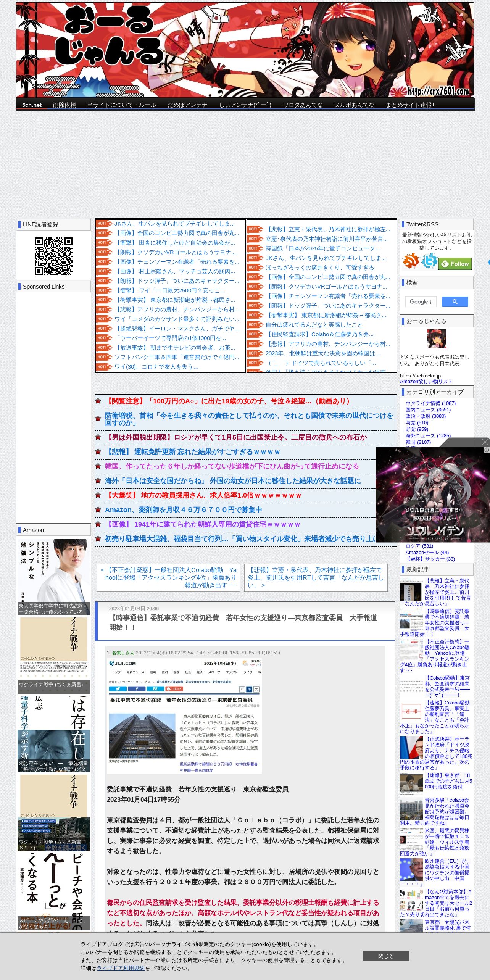Go to next article 【悲報】立憲・泉代表 in pager
Image resolution: width=490 pixels, height=980 pixels.
[x=316, y=577]
